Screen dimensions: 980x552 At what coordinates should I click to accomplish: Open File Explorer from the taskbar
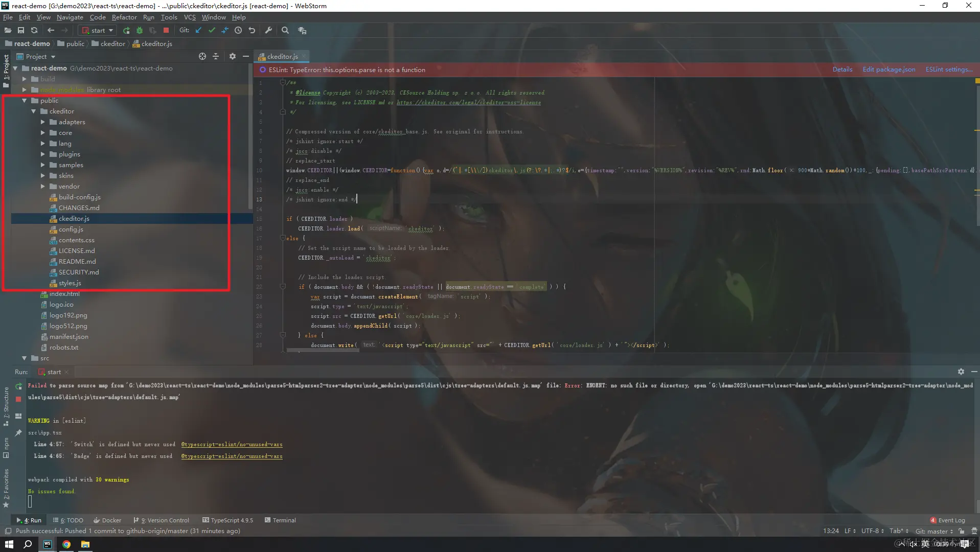(x=85, y=544)
